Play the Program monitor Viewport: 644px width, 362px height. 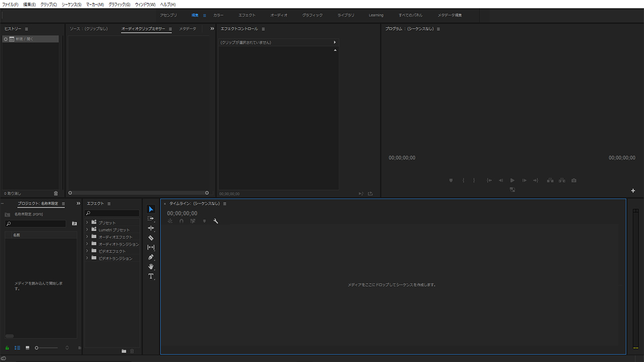coord(512,180)
